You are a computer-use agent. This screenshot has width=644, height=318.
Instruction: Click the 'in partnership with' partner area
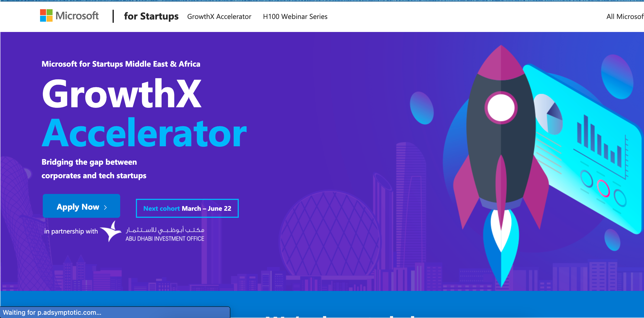pos(71,232)
